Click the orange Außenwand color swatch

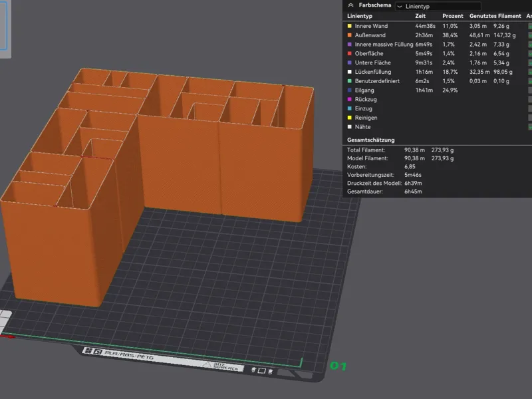(x=350, y=35)
